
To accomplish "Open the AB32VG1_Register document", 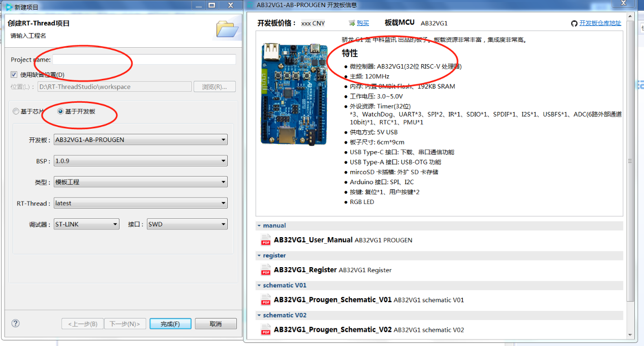I will tap(305, 270).
